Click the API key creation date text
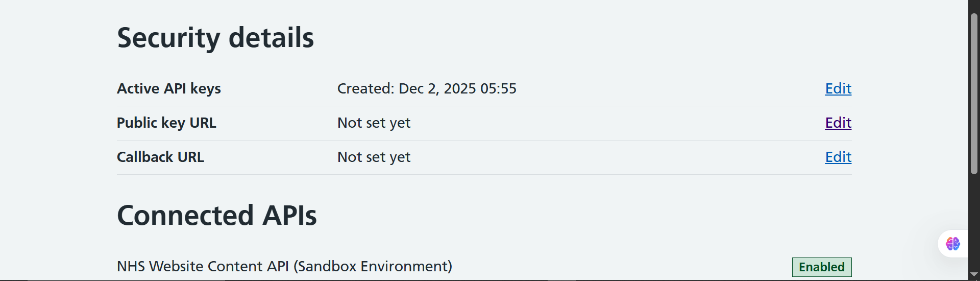980x281 pixels. pos(427,89)
